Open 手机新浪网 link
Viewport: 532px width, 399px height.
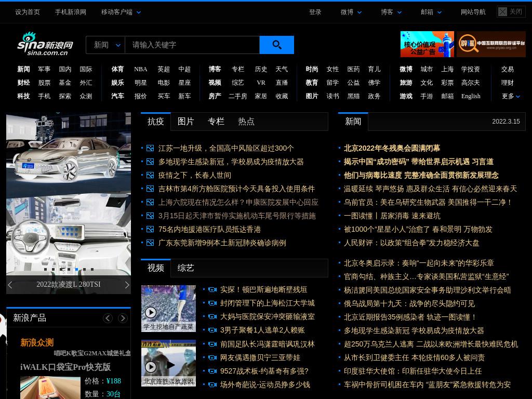71,12
